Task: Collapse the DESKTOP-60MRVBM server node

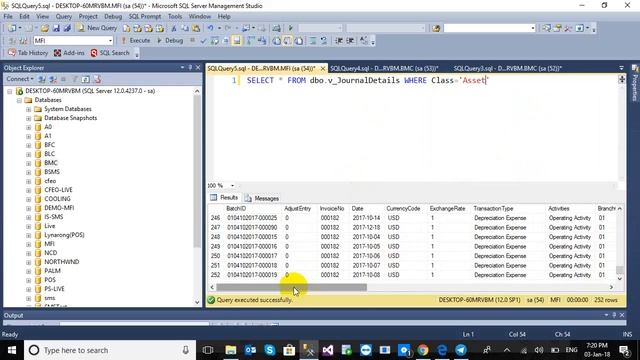Action: coord(10,91)
